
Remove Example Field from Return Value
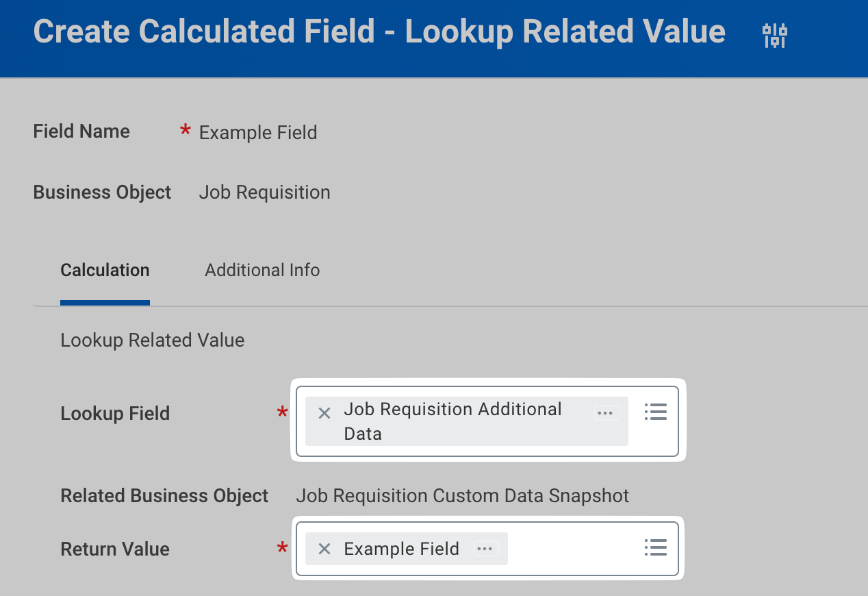(x=324, y=549)
